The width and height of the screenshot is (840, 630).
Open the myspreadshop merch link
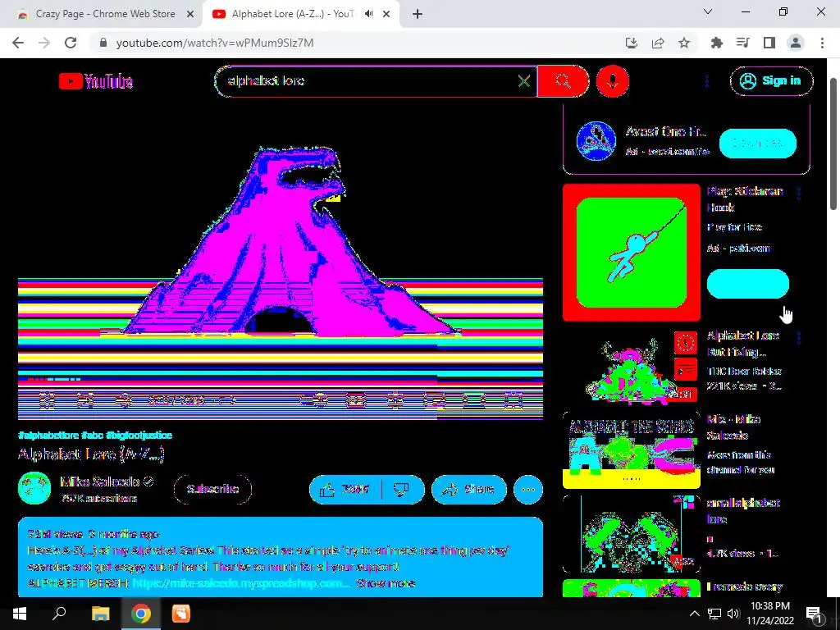pos(241,583)
